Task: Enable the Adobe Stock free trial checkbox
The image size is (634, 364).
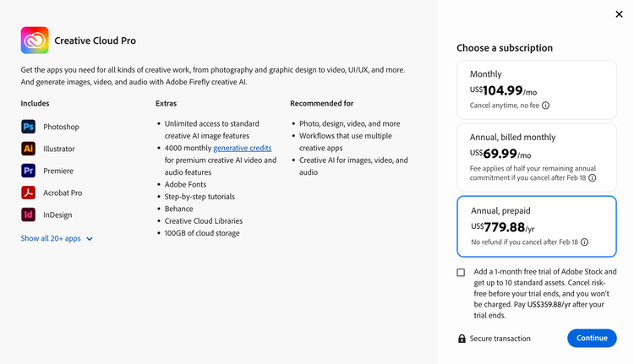Action: [x=461, y=272]
